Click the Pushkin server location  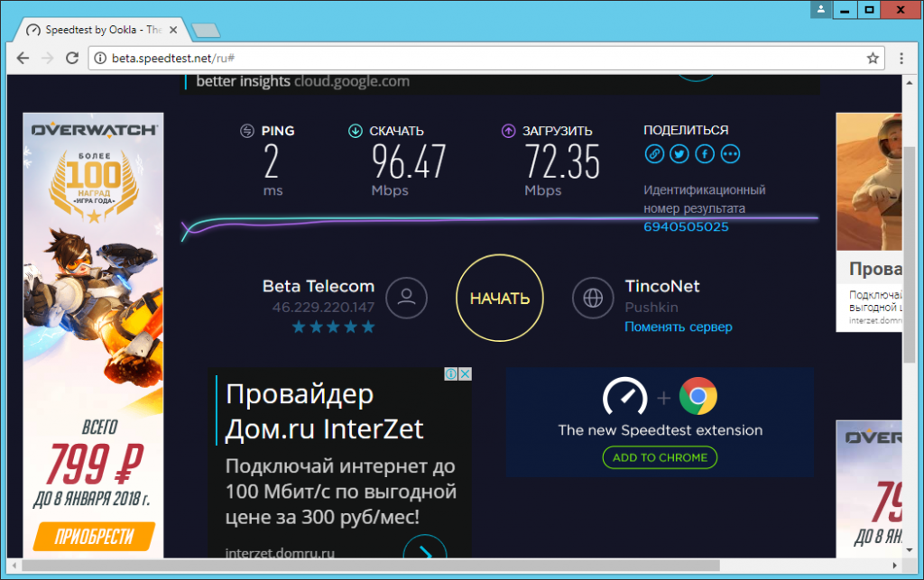click(x=651, y=308)
